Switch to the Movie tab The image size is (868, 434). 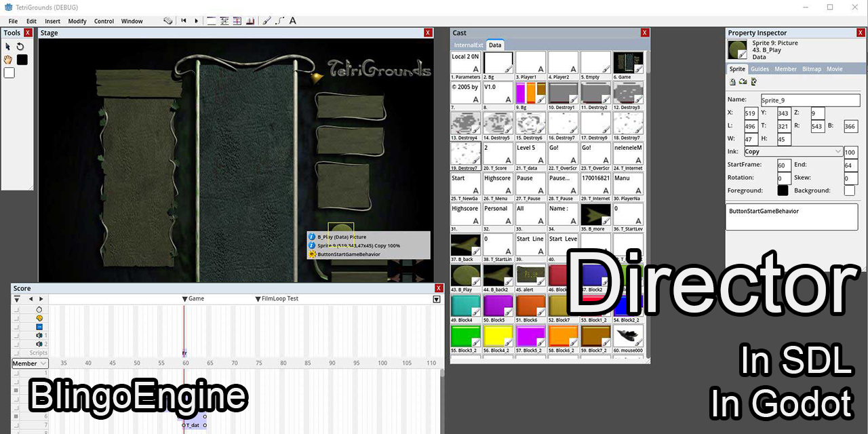point(834,68)
